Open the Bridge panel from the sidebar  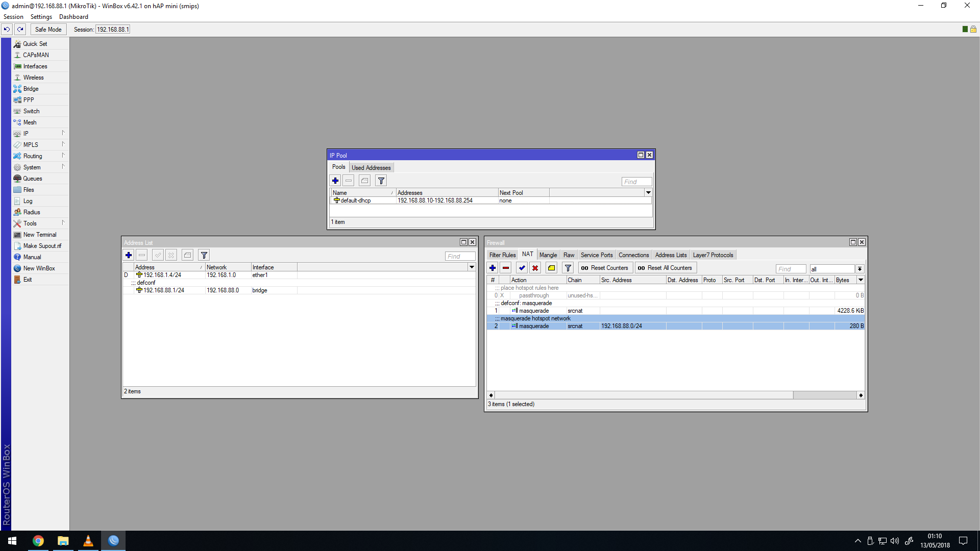point(30,88)
